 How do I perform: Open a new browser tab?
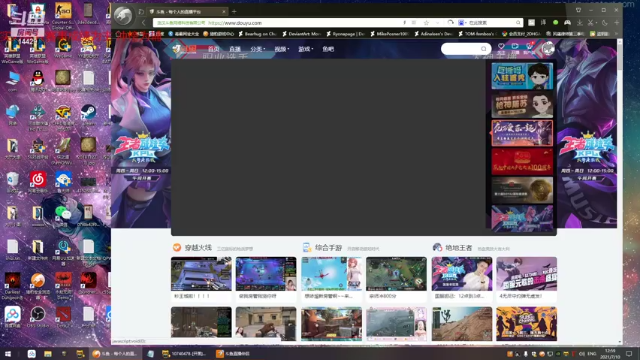tap(234, 12)
